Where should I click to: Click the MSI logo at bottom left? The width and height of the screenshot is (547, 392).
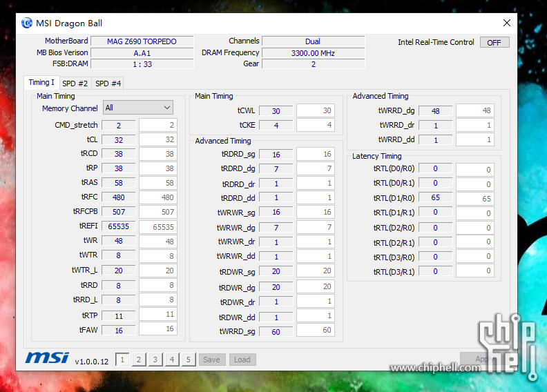(x=47, y=358)
